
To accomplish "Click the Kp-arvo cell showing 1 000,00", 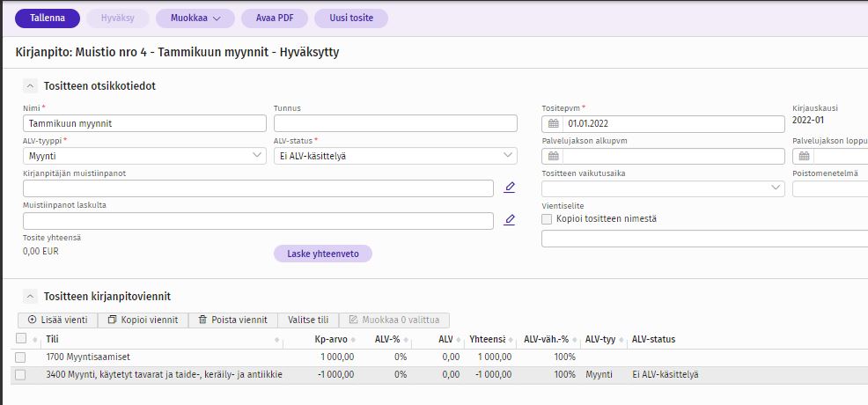I will (337, 357).
